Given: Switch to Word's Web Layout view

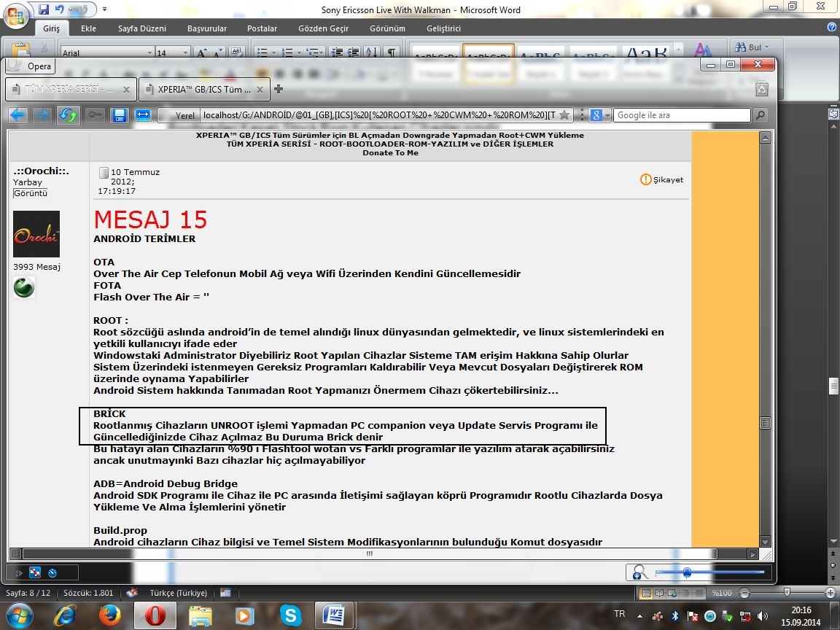Looking at the screenshot, I should 672,593.
